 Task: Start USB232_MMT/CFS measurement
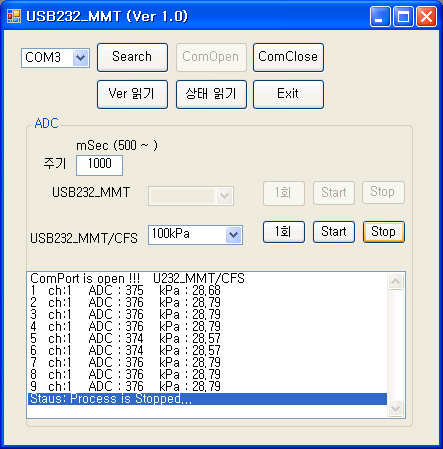(334, 232)
